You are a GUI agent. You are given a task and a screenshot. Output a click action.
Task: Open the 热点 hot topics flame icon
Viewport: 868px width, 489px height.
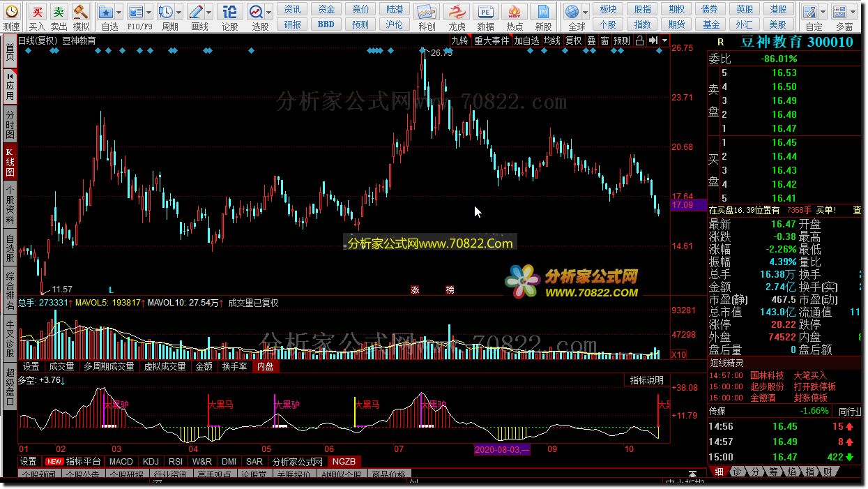[x=515, y=12]
